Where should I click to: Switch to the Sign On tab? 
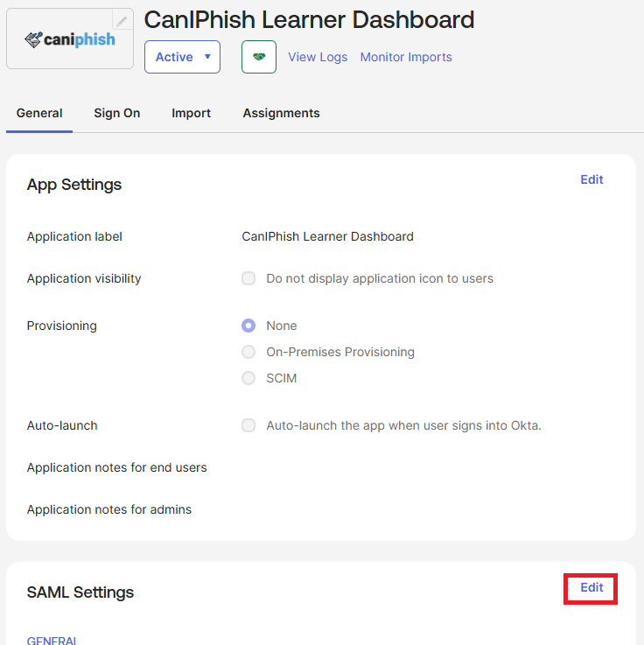pos(116,113)
